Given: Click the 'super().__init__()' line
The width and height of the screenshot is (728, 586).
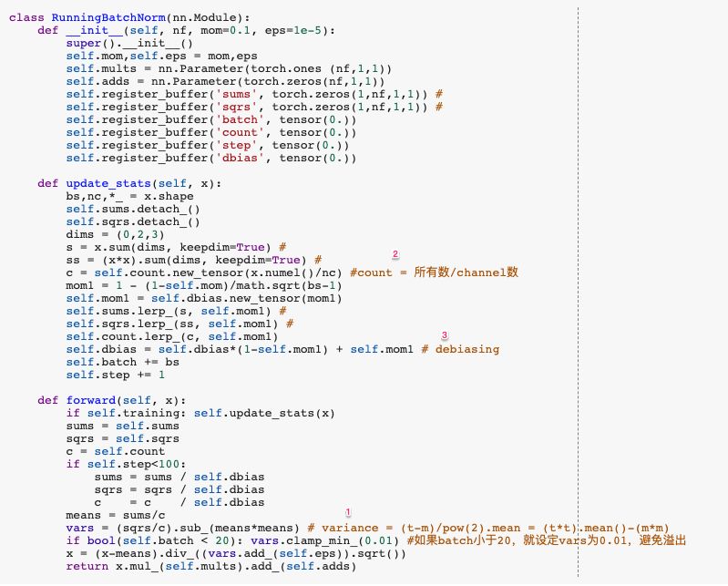Looking at the screenshot, I should (x=129, y=43).
